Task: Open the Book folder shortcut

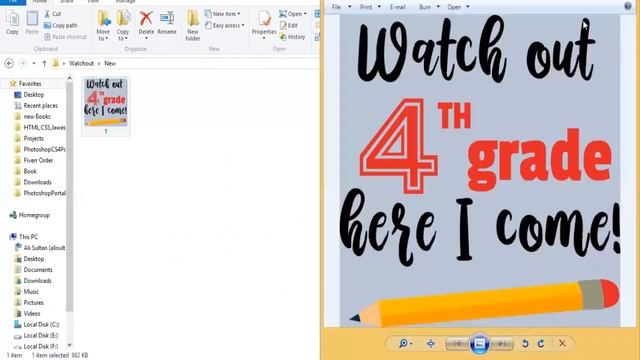Action: [x=30, y=171]
